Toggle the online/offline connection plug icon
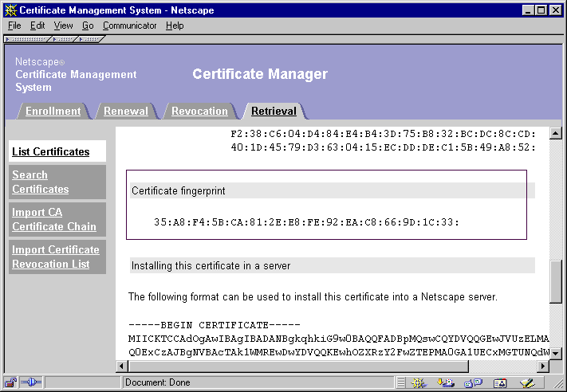This screenshot has width=567, height=392. coord(31,382)
